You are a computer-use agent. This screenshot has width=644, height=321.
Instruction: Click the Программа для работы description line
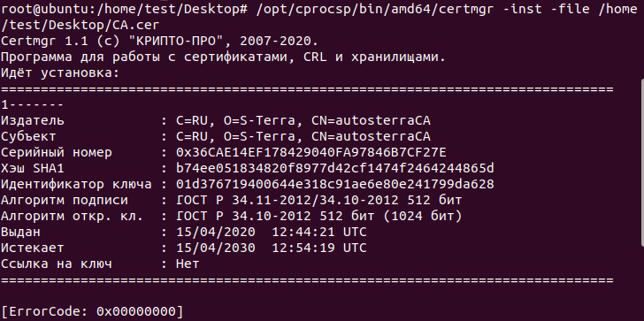(223, 57)
